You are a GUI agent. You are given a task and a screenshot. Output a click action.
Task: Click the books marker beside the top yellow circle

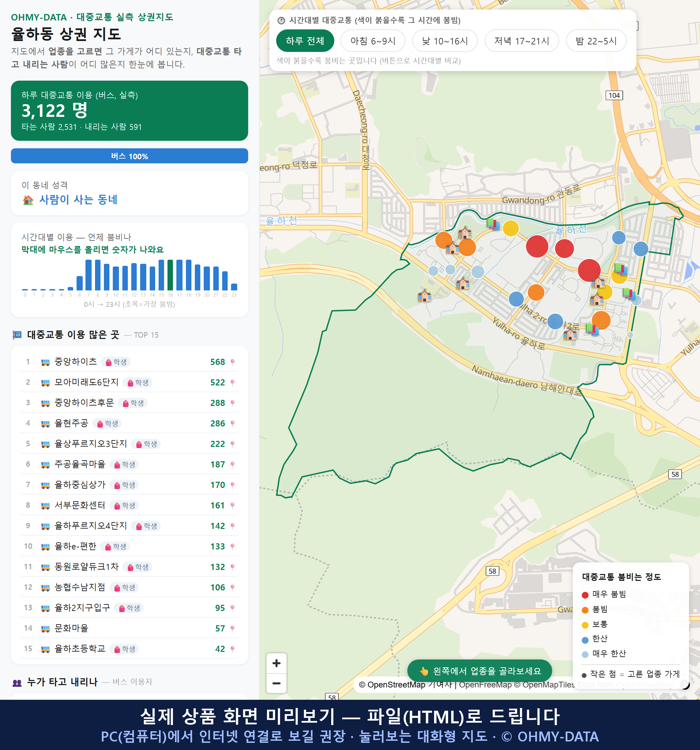[493, 224]
